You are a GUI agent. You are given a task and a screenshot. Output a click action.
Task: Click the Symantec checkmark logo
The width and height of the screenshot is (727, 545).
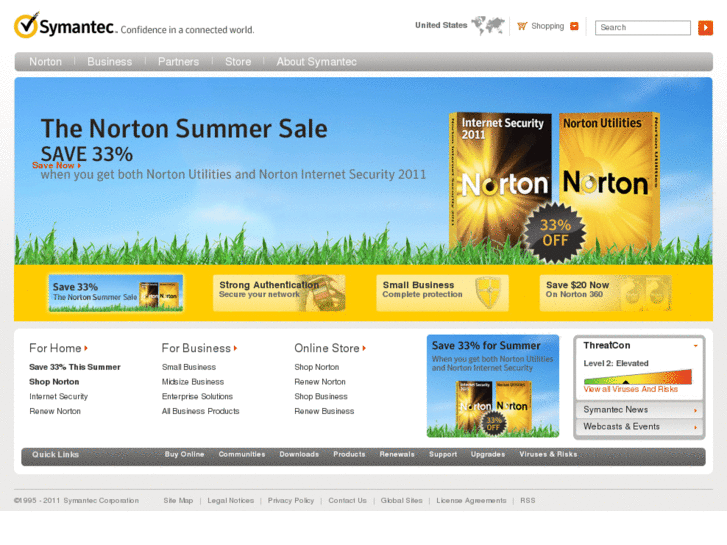point(26,25)
